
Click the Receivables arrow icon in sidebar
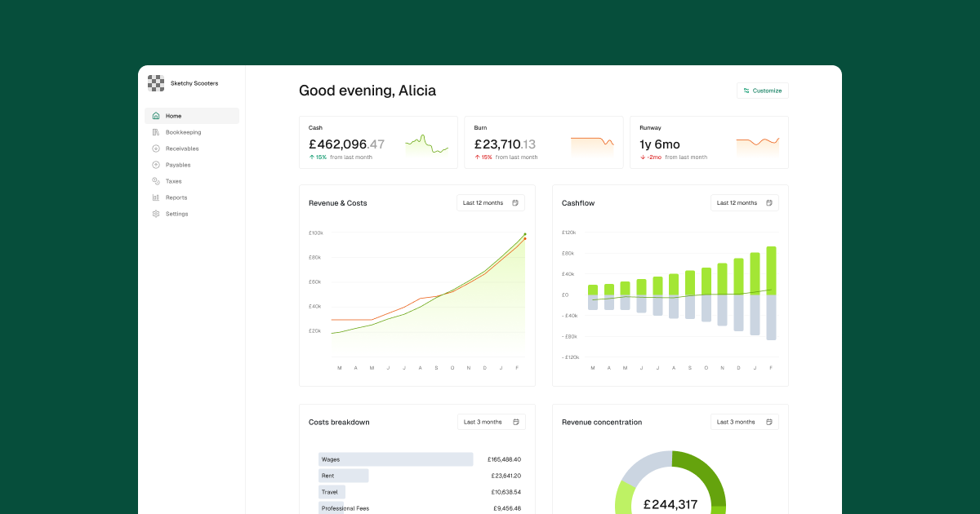pyautogui.click(x=156, y=148)
